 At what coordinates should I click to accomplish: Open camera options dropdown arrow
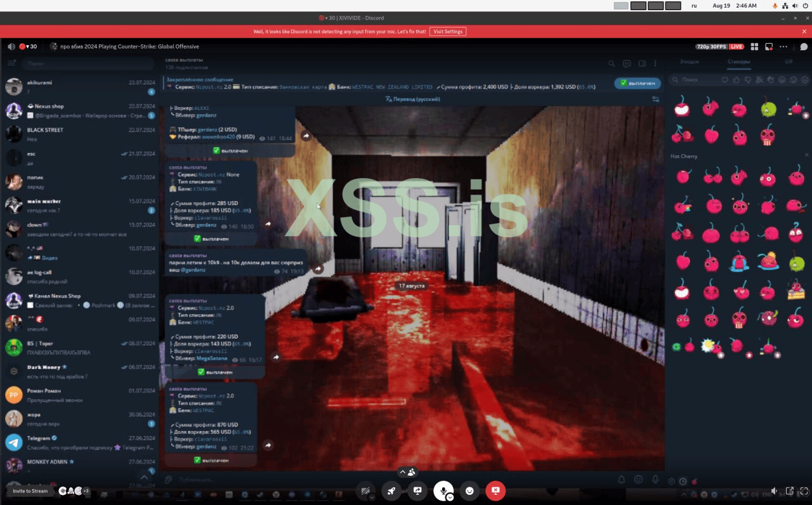(x=372, y=497)
